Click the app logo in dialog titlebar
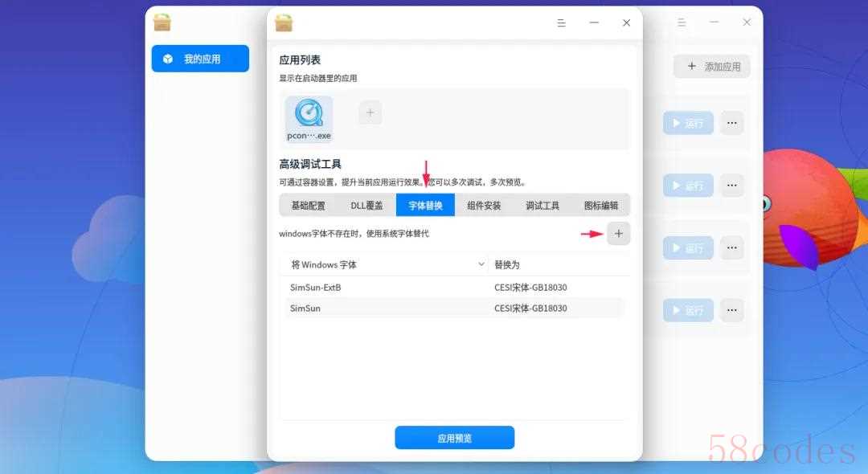868x474 pixels. (x=284, y=22)
